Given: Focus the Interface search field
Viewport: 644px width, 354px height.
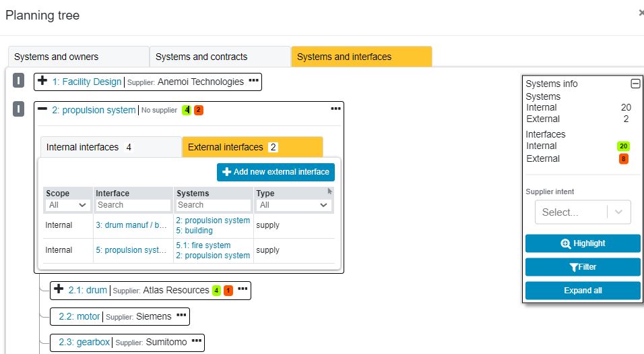Looking at the screenshot, I should (133, 205).
